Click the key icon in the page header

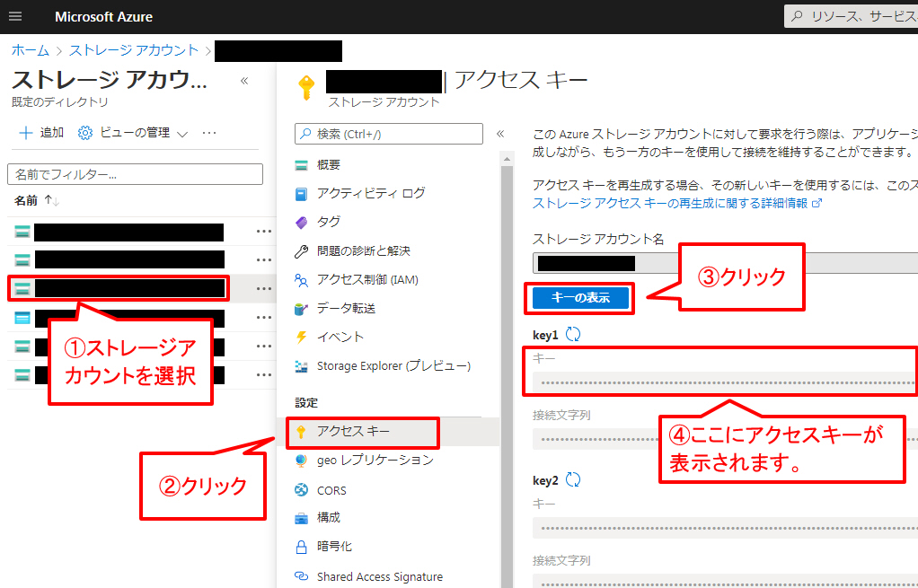click(306, 88)
